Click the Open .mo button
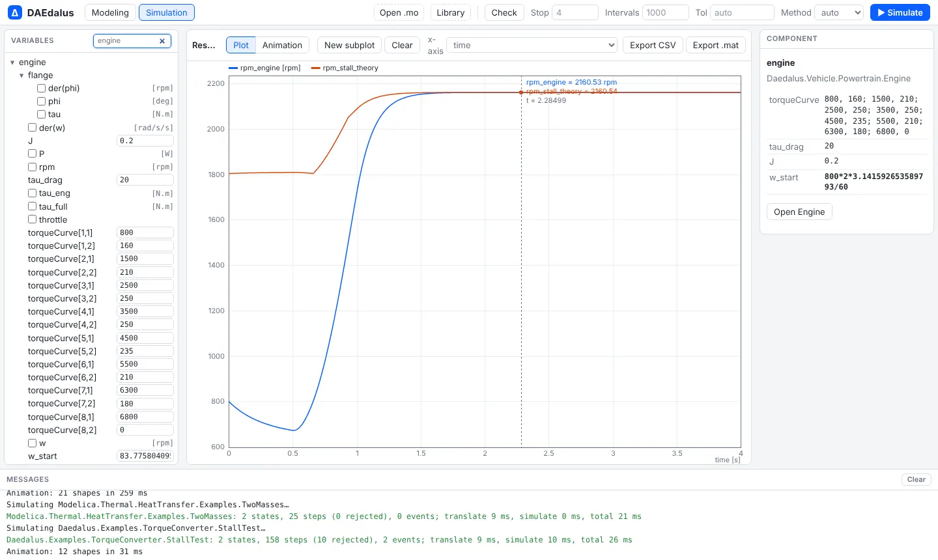938x560 pixels. click(399, 12)
